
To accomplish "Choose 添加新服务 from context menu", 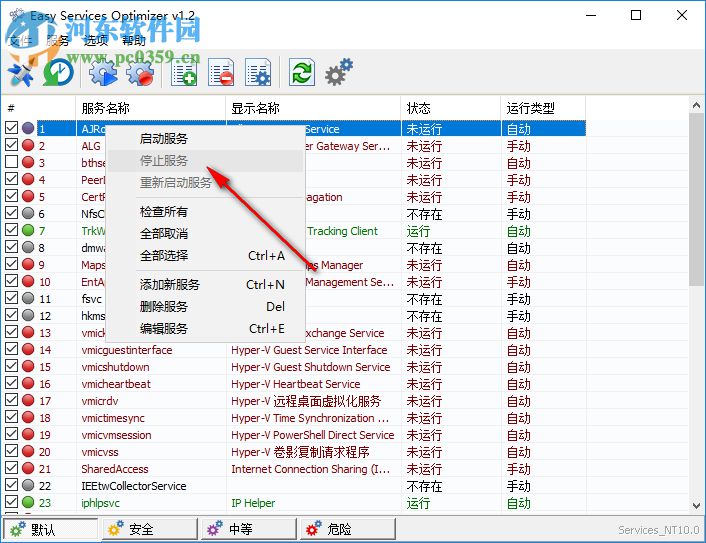I will point(205,285).
